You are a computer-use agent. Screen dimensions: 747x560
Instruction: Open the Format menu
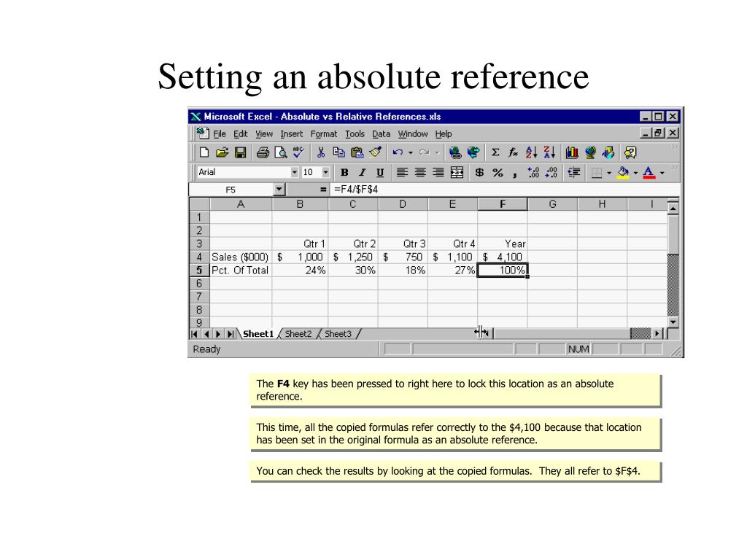click(323, 134)
